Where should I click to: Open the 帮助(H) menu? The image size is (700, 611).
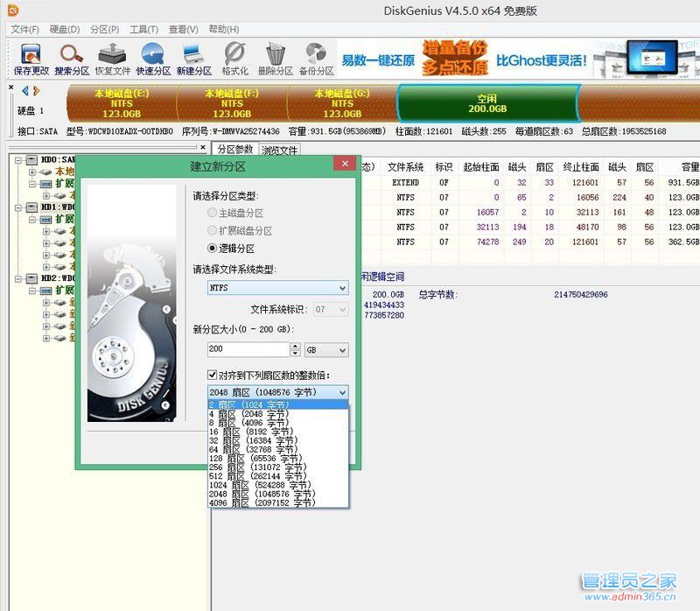pos(224,30)
